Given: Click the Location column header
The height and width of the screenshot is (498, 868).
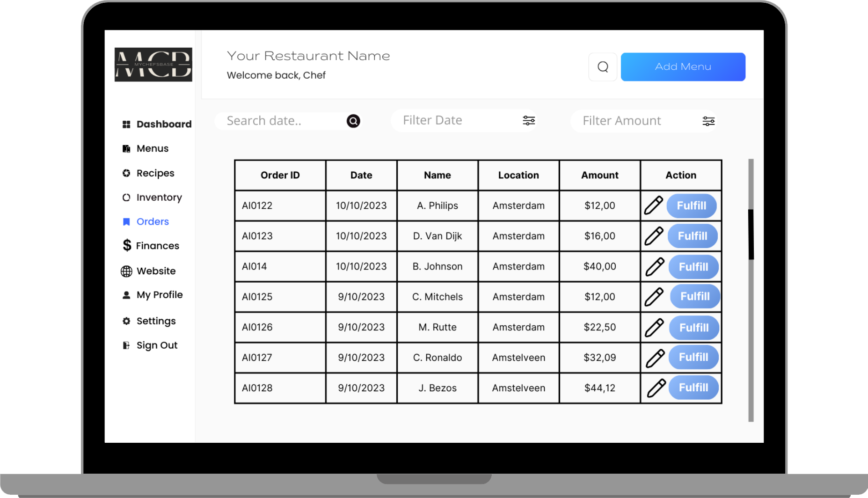Looking at the screenshot, I should click(518, 175).
